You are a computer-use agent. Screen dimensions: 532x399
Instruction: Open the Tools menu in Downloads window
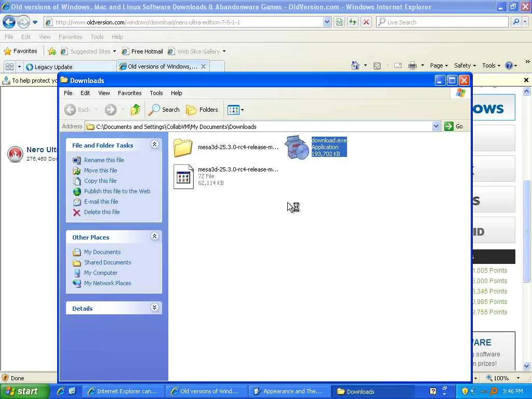(156, 93)
